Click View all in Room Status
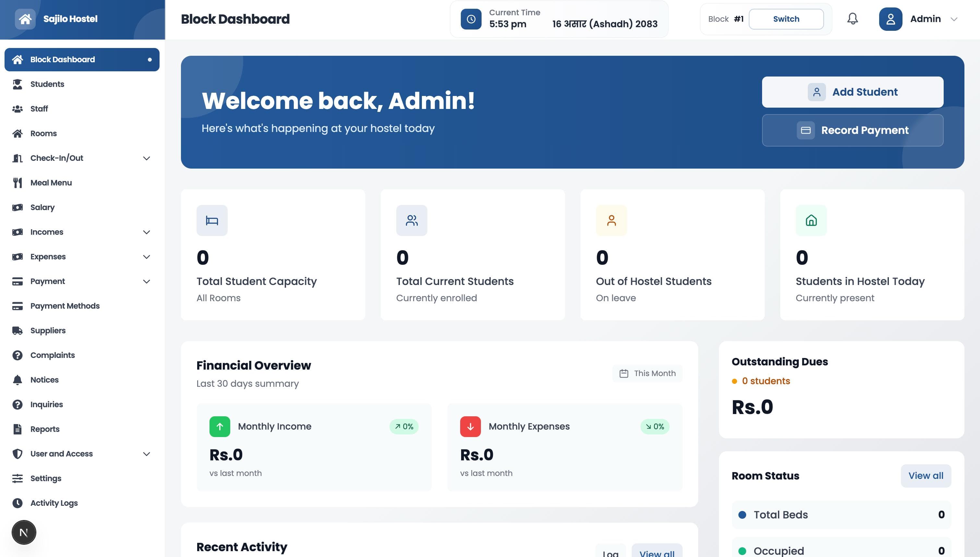The width and height of the screenshot is (980, 557). [926, 476]
